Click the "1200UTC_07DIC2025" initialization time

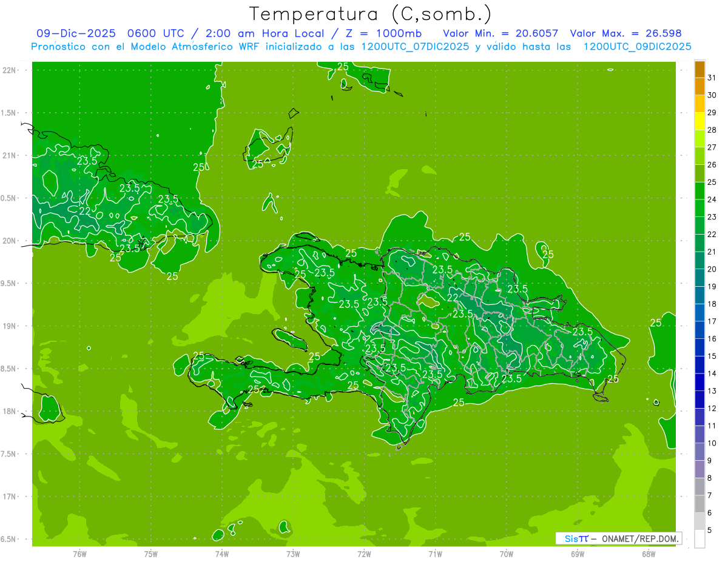pyautogui.click(x=415, y=47)
